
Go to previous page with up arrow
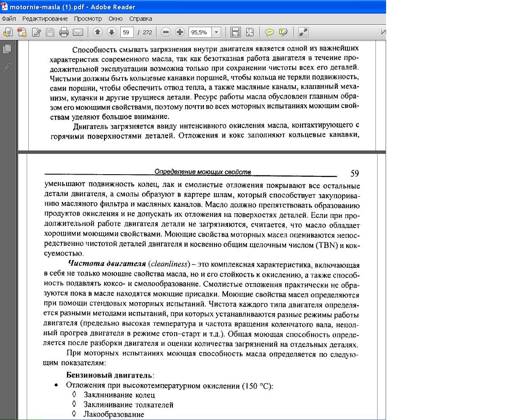click(97, 32)
